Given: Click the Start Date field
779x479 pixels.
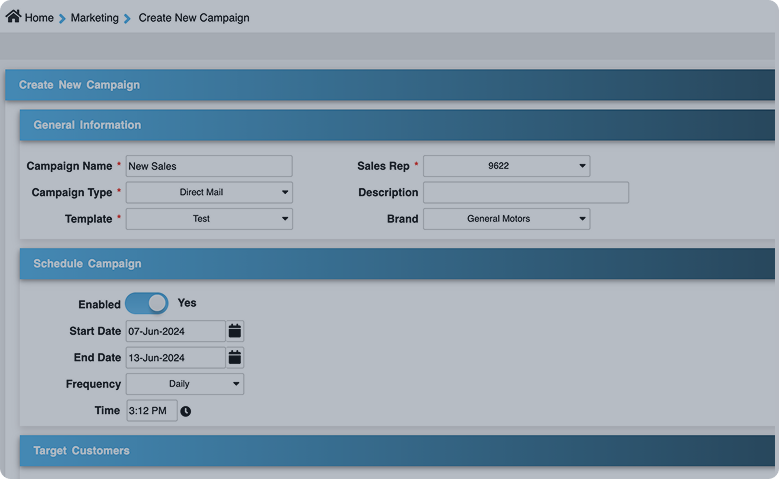Looking at the screenshot, I should point(175,331).
